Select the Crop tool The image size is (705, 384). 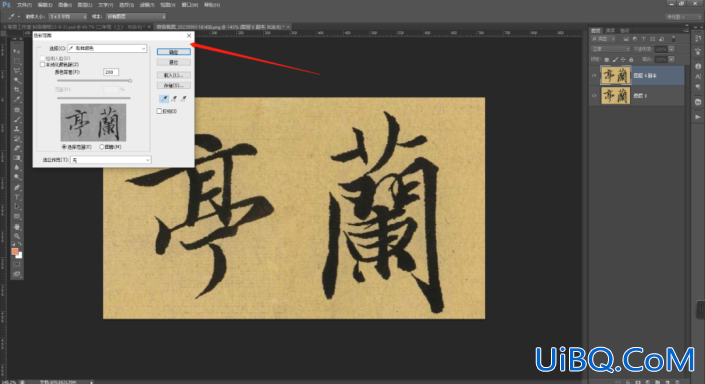coord(17,90)
